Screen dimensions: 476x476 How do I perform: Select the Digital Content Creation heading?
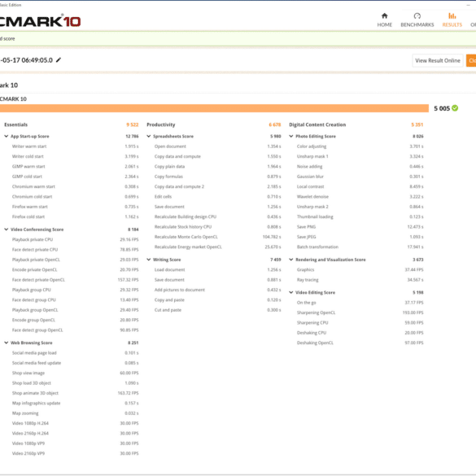pyautogui.click(x=317, y=124)
